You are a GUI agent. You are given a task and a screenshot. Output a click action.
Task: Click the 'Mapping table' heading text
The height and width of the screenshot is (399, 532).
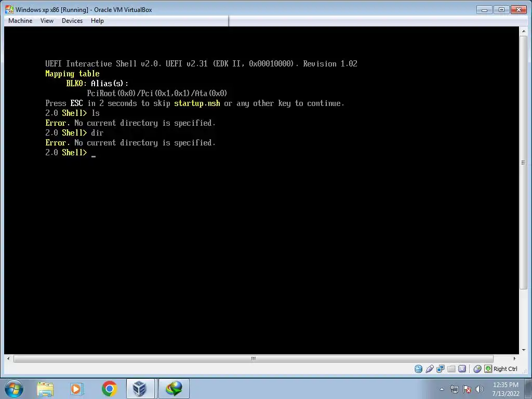[x=72, y=74]
